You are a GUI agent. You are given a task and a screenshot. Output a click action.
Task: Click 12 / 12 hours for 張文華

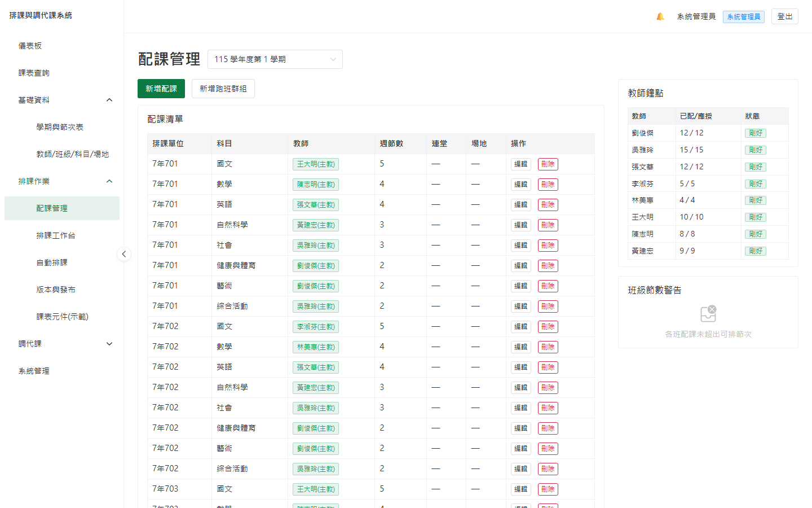pos(691,167)
